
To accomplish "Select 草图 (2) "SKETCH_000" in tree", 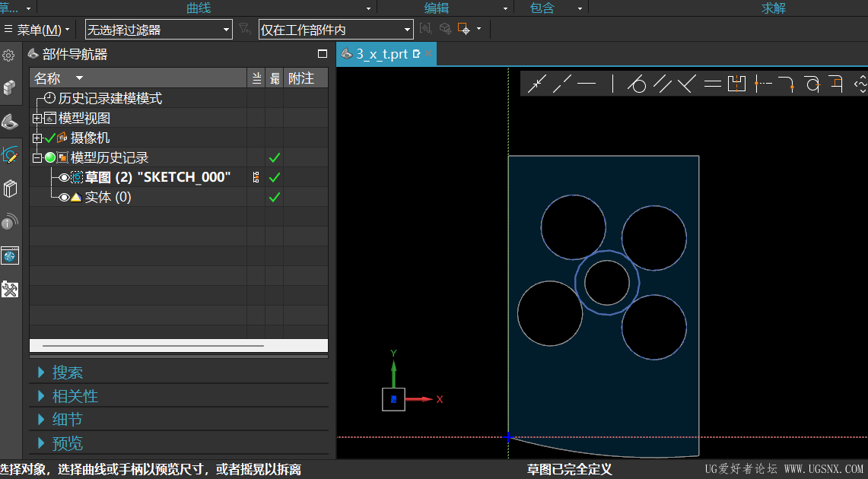I will [x=157, y=178].
